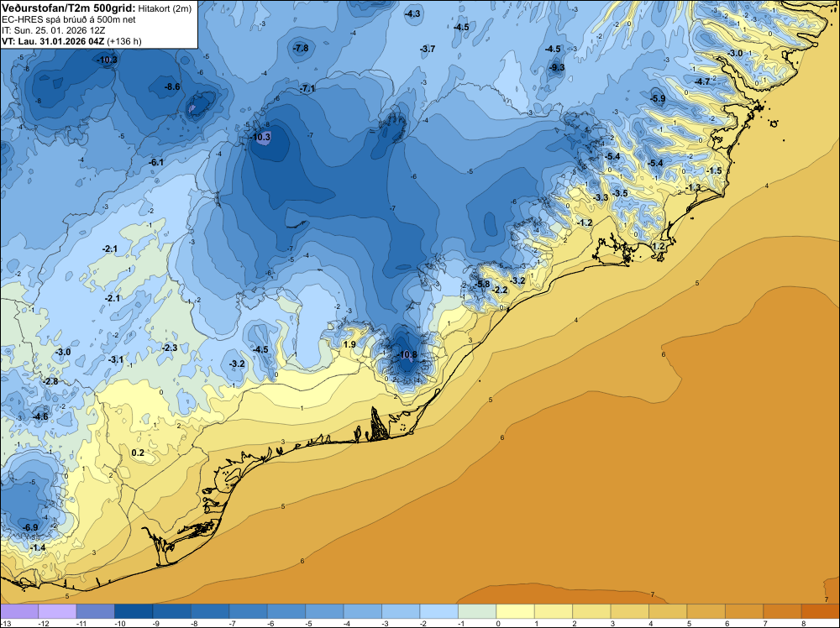Select the -4.6 temperature label
This screenshot has height=628, width=840.
pos(40,416)
